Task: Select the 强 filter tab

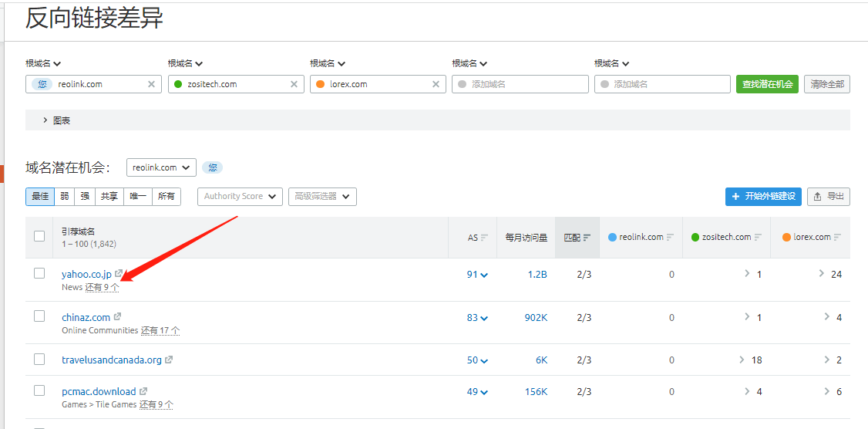Action: click(x=85, y=197)
